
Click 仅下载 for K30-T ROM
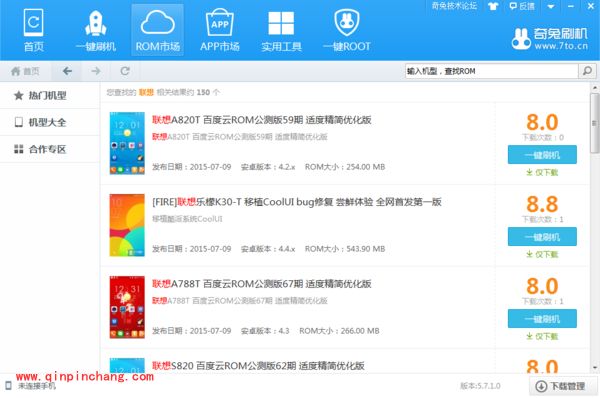542,254
